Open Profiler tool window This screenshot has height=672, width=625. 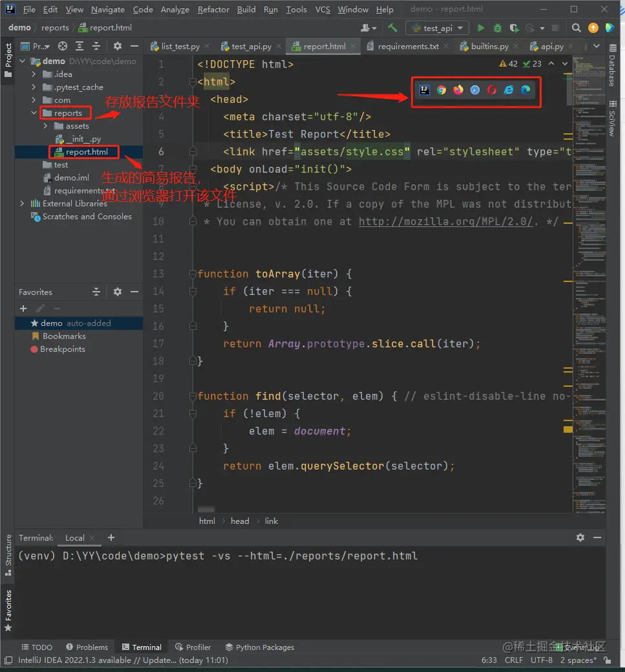[193, 647]
